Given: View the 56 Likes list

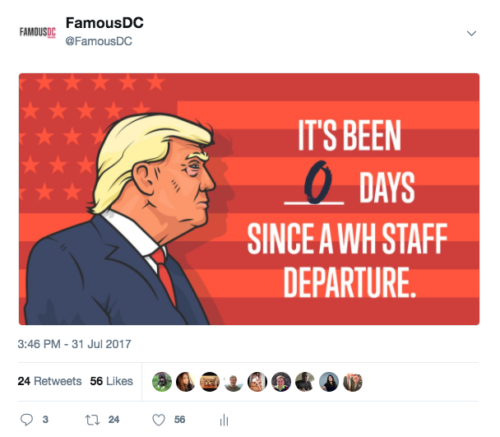Looking at the screenshot, I should (111, 381).
